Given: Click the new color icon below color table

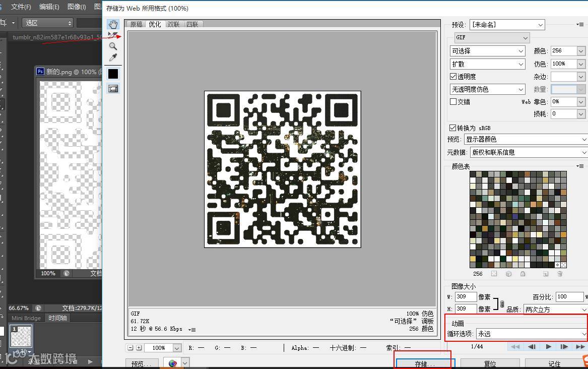Looking at the screenshot, I should coord(546,274).
